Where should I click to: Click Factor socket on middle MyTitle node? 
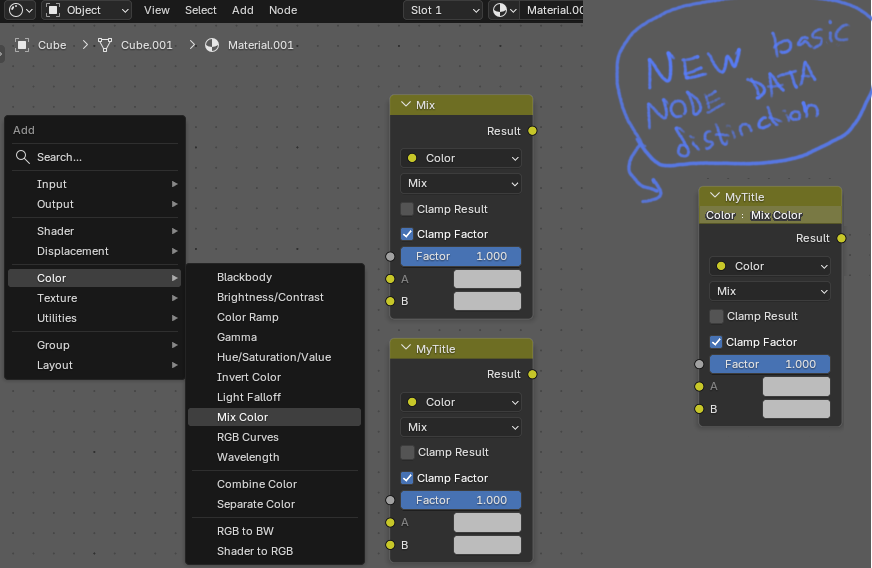[x=390, y=500]
